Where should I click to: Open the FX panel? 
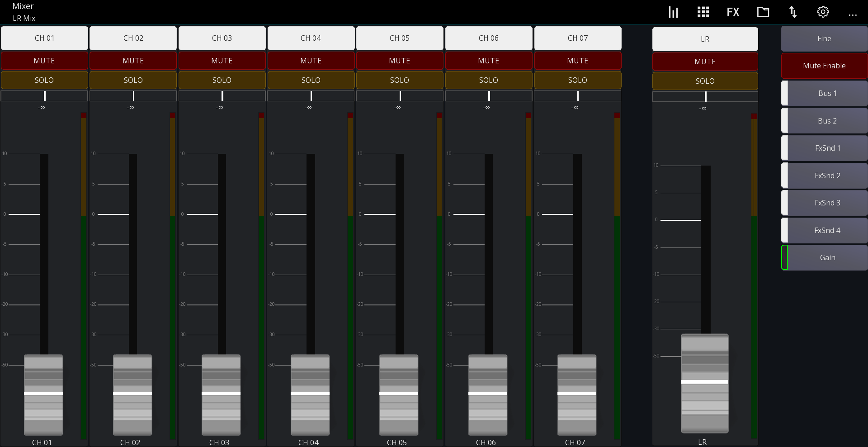pos(733,12)
